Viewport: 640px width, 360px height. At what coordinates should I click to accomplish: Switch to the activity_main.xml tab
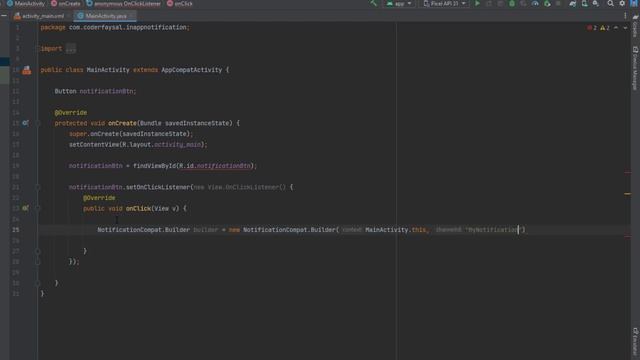[39, 16]
